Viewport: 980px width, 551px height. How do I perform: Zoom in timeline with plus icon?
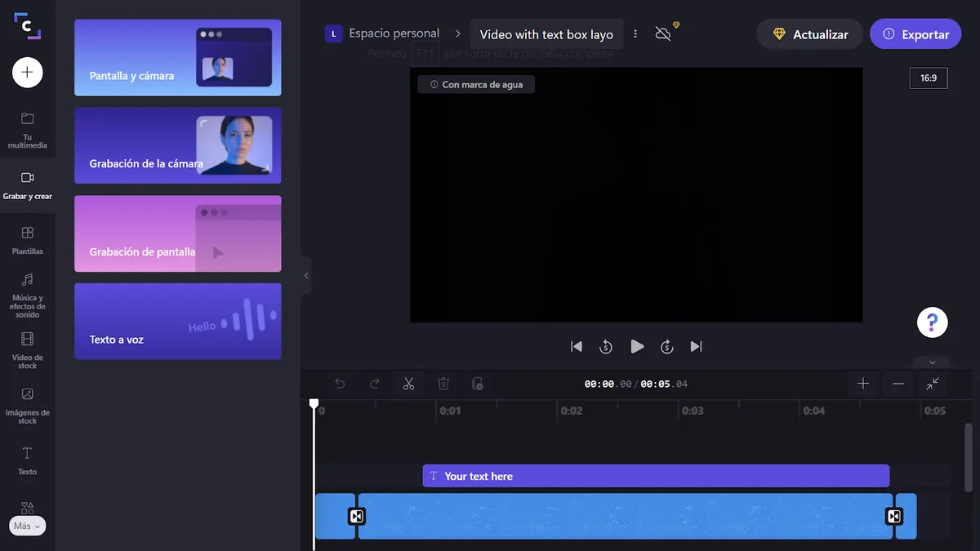863,384
